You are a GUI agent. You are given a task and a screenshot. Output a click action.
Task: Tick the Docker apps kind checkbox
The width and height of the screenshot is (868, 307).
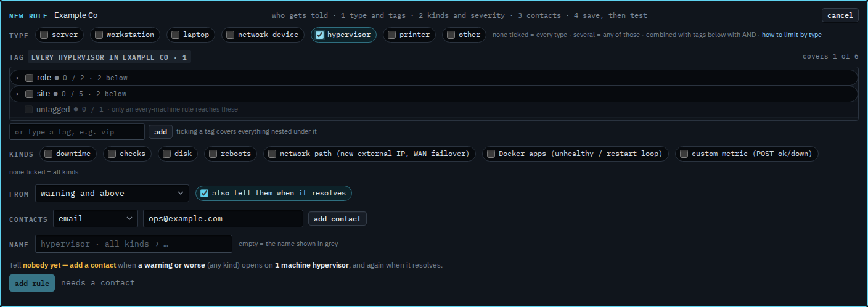[491, 153]
